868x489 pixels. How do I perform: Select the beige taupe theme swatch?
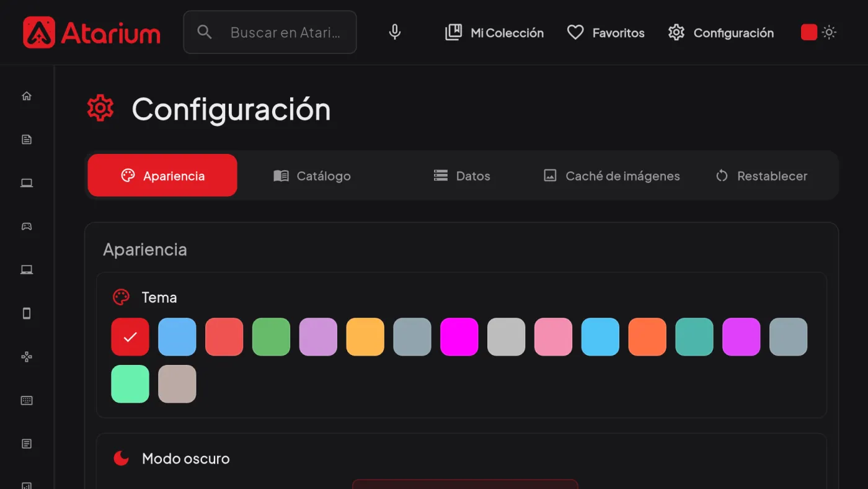coord(177,384)
